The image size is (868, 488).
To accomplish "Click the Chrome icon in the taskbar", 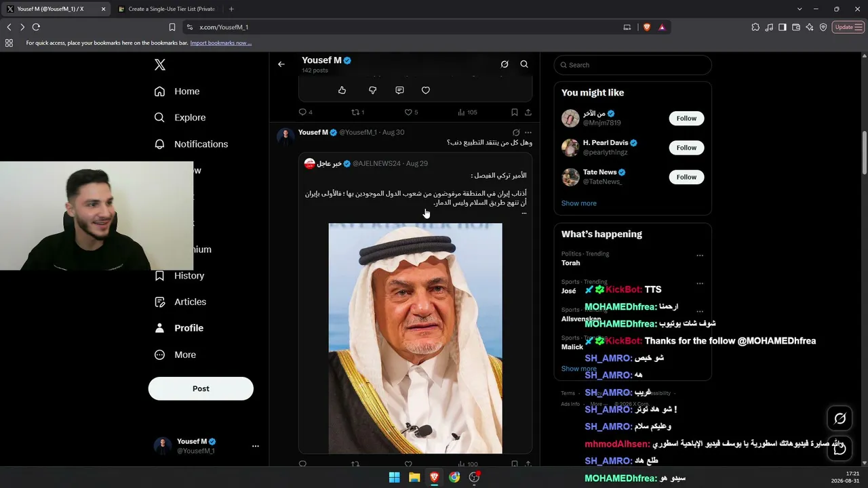I will click(454, 477).
